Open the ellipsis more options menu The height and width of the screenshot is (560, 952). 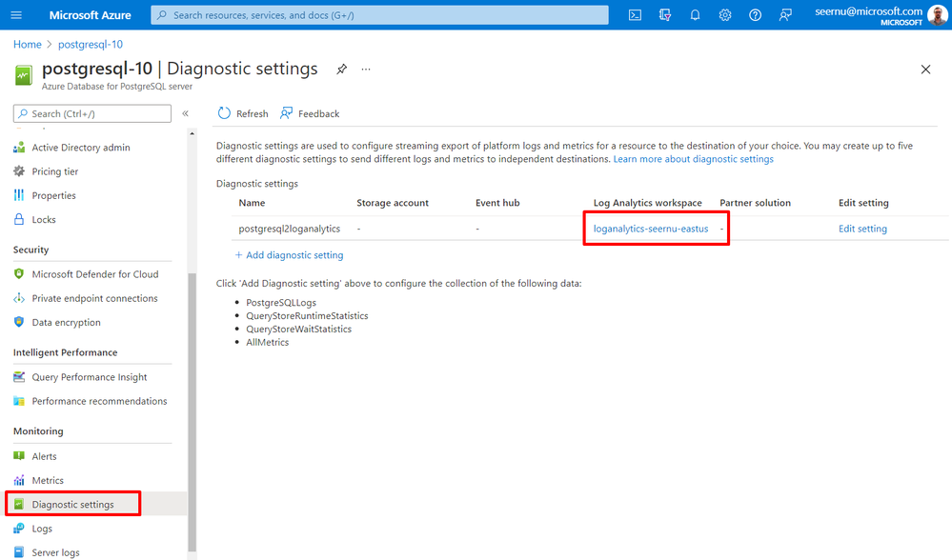click(x=366, y=70)
